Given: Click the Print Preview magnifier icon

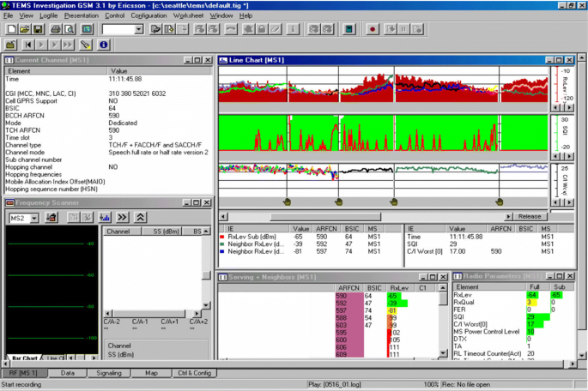Looking at the screenshot, I should click(x=70, y=29).
